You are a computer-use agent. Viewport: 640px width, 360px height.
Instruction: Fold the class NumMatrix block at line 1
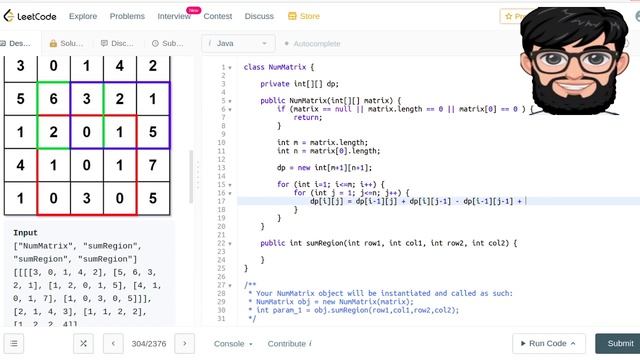tap(230, 67)
